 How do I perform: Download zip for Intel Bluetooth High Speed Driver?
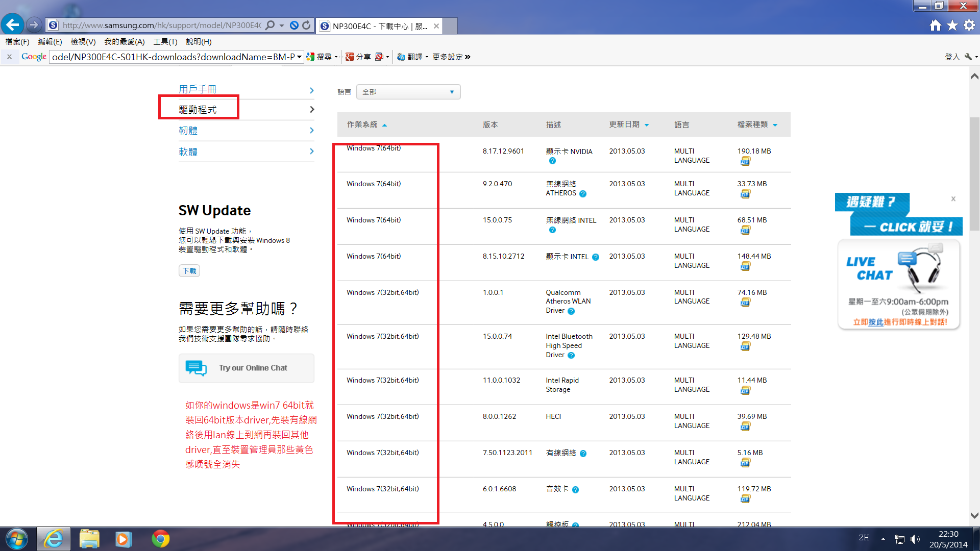(x=745, y=346)
